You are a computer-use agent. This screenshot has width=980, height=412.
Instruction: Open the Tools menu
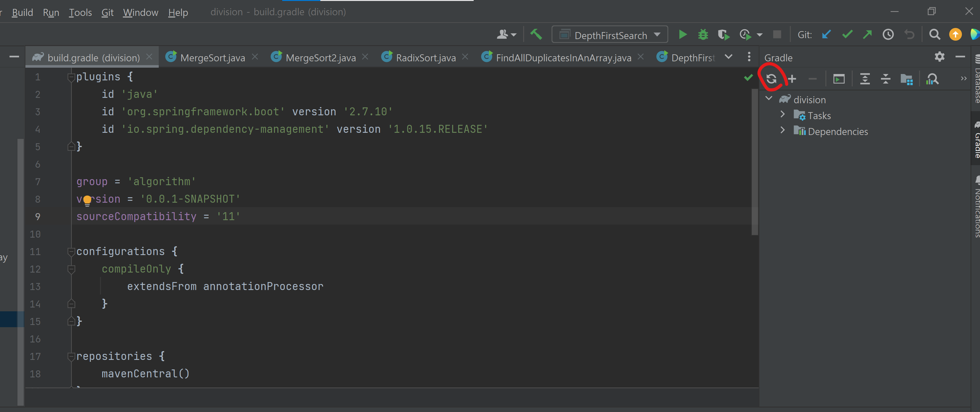80,12
